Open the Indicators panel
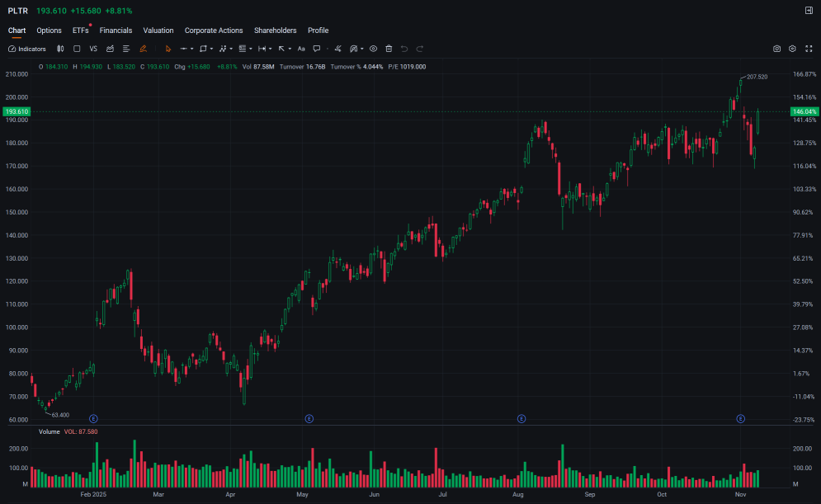 tap(27, 49)
